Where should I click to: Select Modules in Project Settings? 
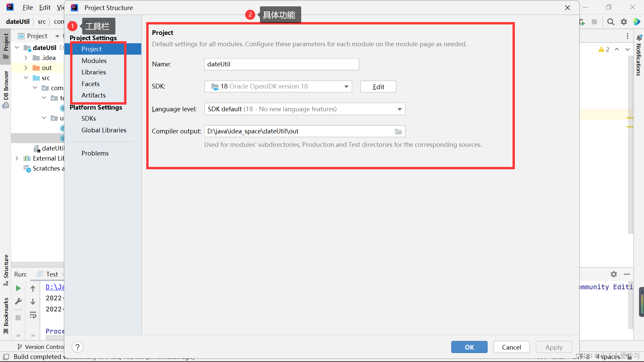(94, 61)
